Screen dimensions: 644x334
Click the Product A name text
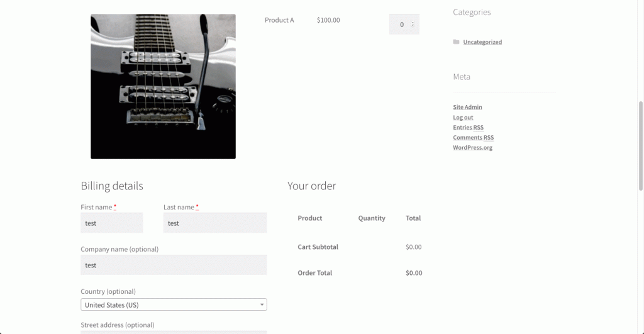point(279,20)
